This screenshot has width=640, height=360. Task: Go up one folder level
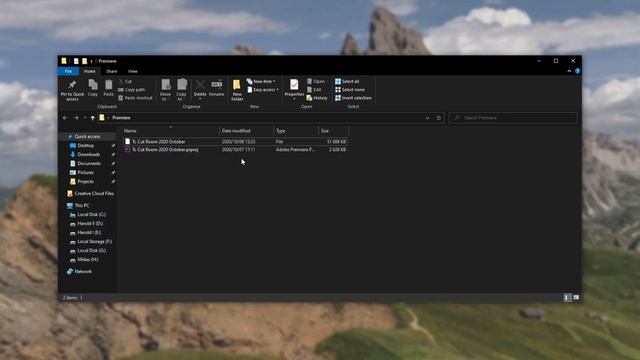93,118
